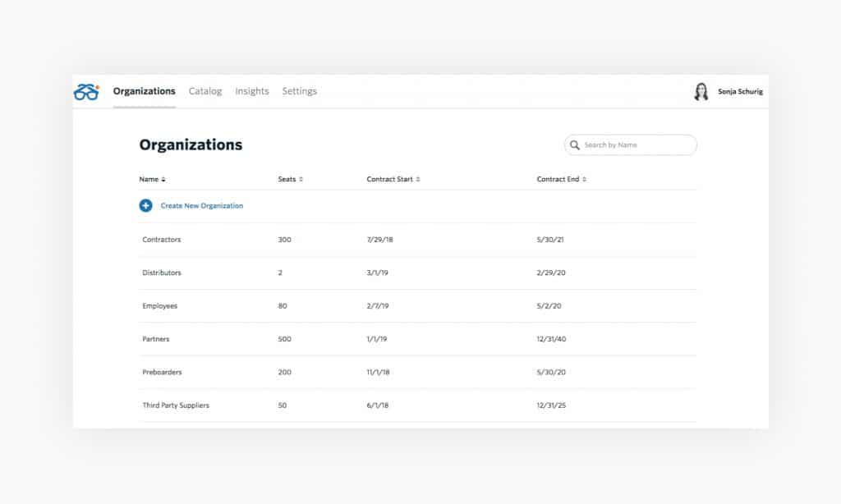Open the Partners organization

pos(155,339)
